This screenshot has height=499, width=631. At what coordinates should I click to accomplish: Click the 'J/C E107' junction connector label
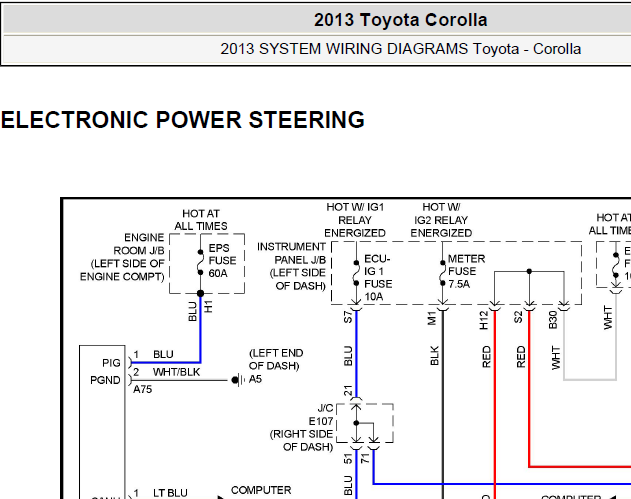[321, 415]
